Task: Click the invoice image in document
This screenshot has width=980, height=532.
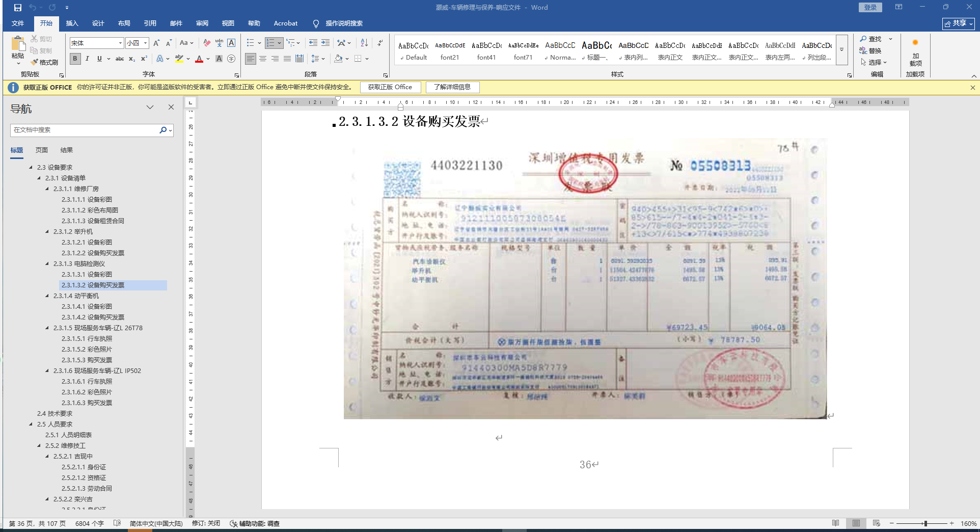Action: [x=585, y=279]
